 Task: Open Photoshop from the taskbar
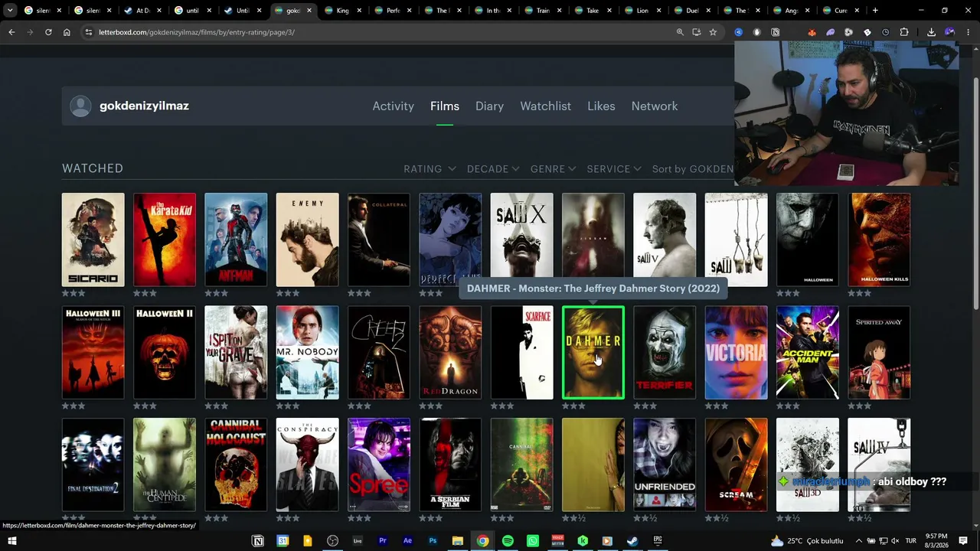tap(433, 541)
